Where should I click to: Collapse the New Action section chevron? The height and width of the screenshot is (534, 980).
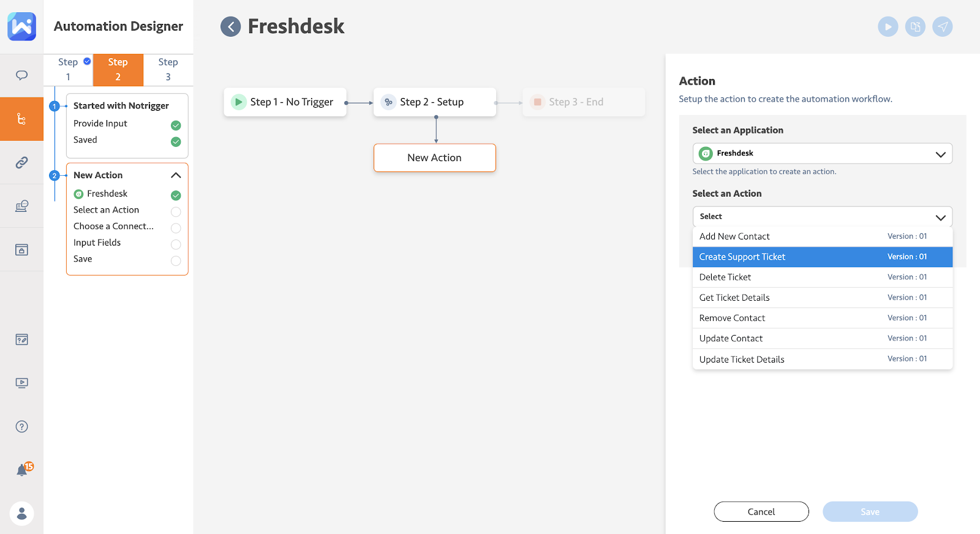coord(176,175)
